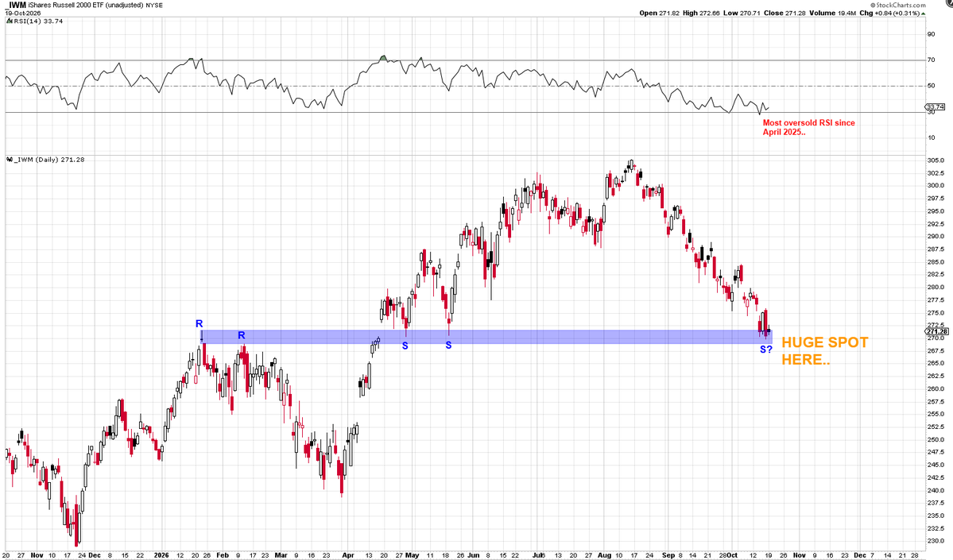
Task: Click the '2026' year label on the date axis
Action: tap(161, 555)
